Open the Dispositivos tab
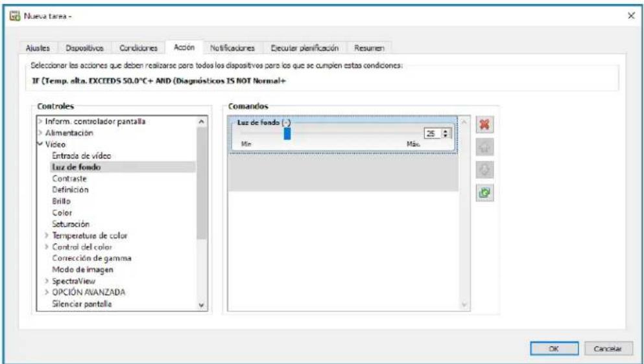 [84, 48]
